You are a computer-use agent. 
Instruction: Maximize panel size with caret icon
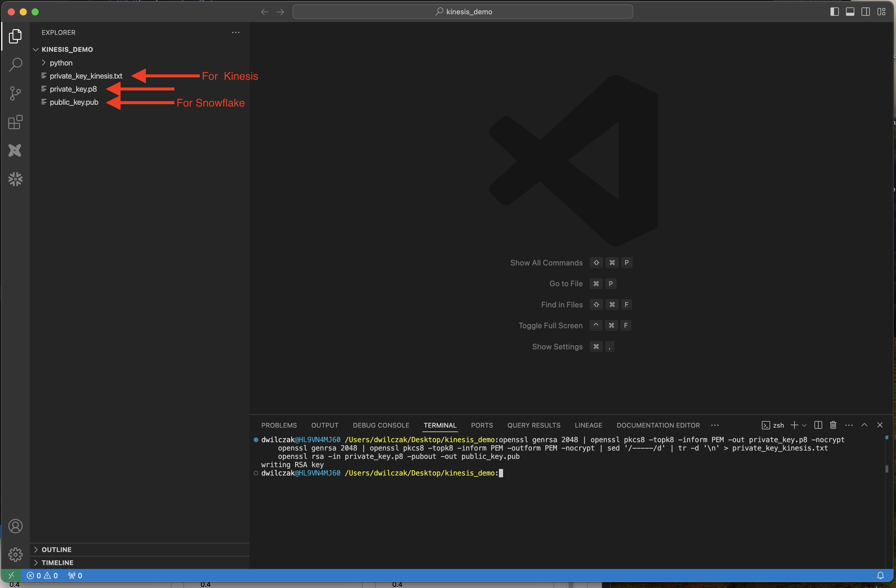[864, 425]
